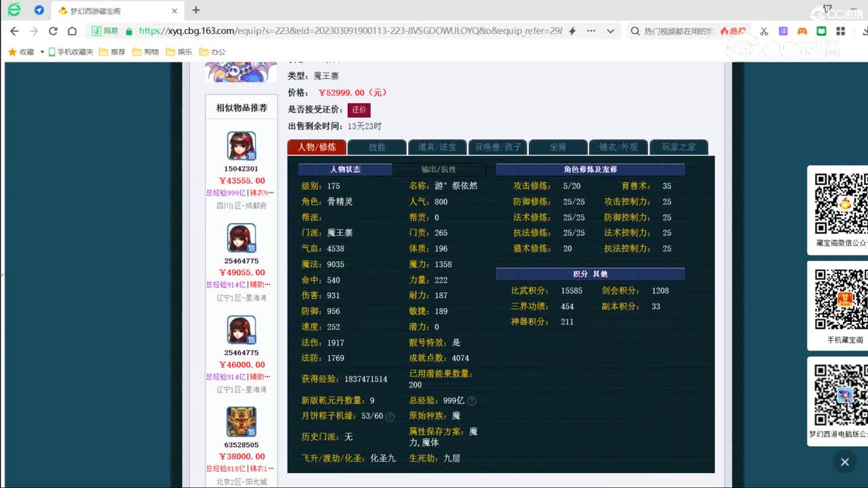Switch to the 技能 tab

point(377,147)
